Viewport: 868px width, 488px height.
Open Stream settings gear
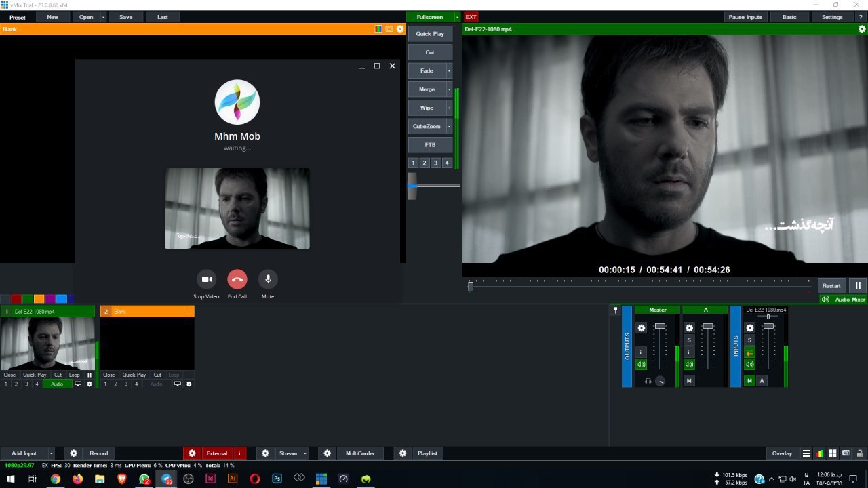tap(266, 453)
